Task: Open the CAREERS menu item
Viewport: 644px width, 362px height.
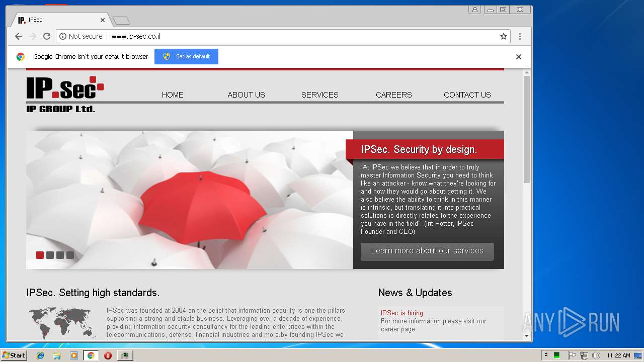Action: click(x=393, y=95)
